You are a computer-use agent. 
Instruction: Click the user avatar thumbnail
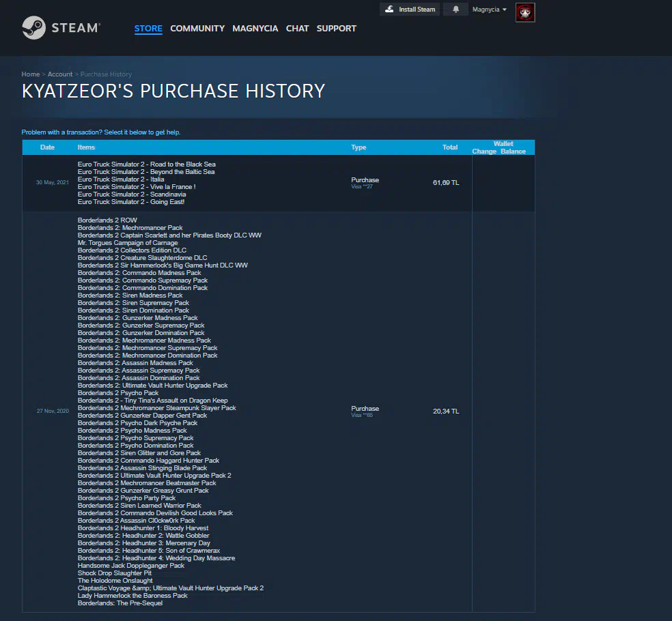coord(525,12)
